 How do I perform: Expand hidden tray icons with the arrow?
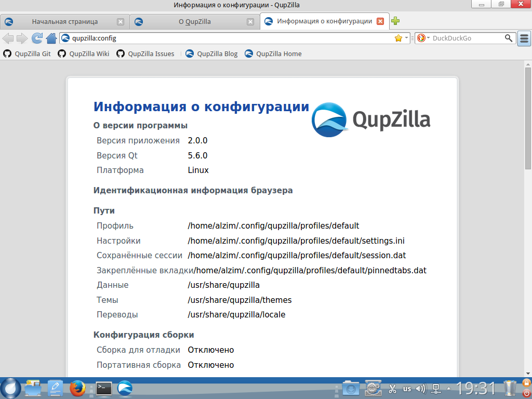449,389
